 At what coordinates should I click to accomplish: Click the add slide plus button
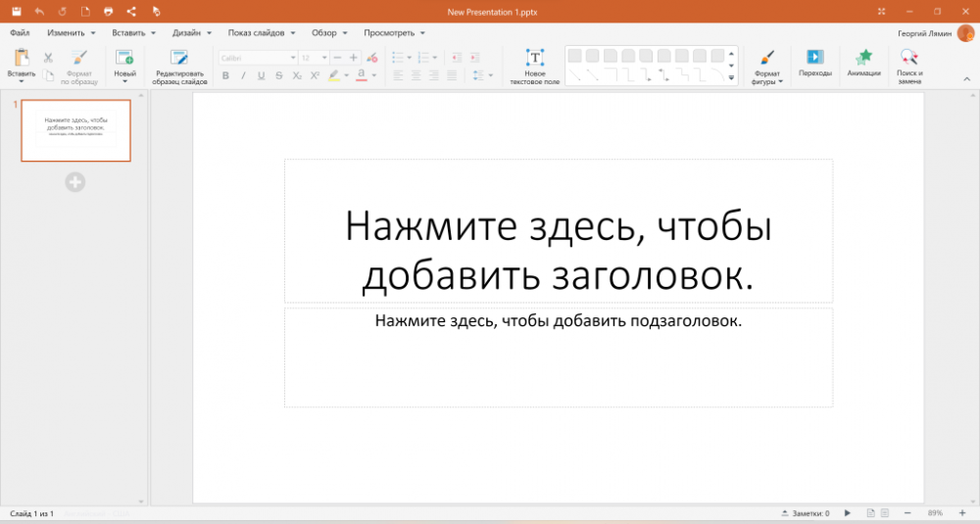click(75, 181)
